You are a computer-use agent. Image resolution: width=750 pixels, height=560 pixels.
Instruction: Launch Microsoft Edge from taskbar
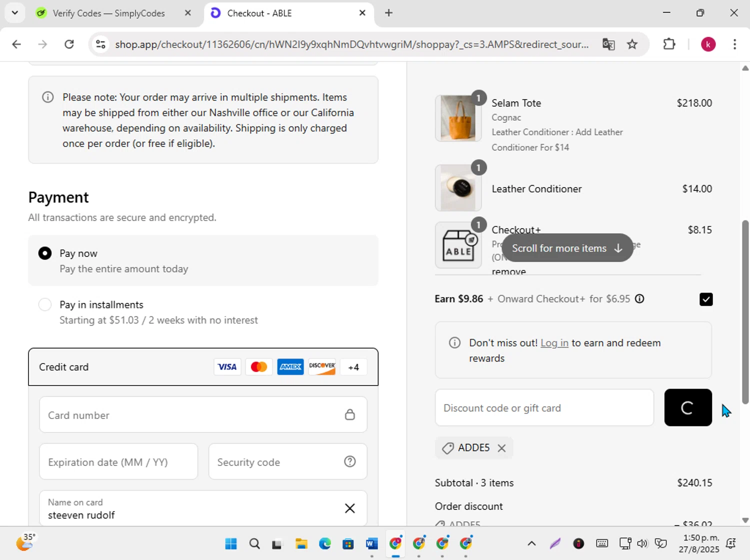pyautogui.click(x=325, y=543)
